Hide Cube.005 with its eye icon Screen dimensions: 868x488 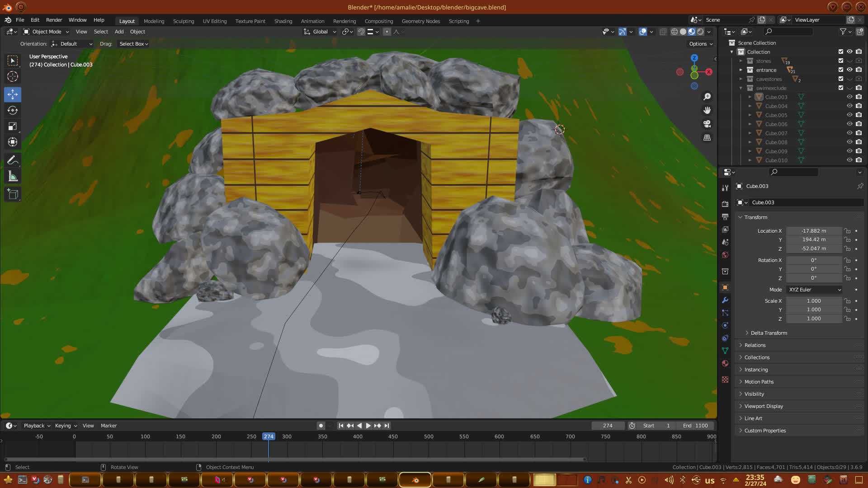tap(849, 115)
